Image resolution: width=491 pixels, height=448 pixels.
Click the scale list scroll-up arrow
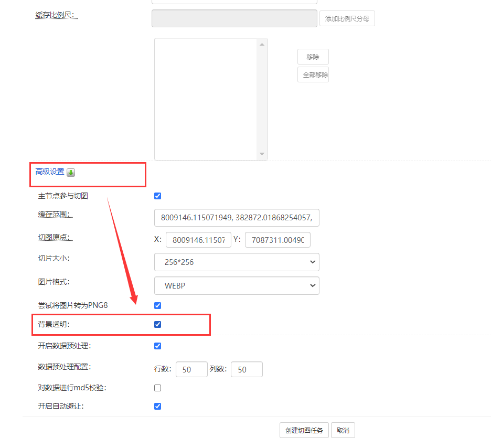pyautogui.click(x=262, y=45)
